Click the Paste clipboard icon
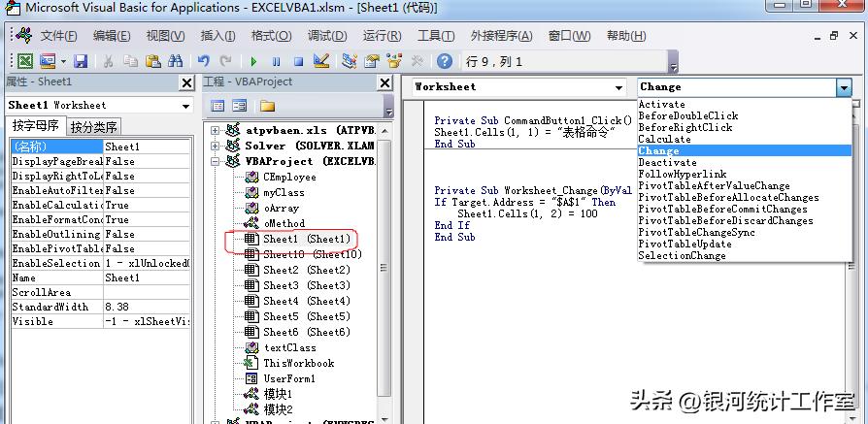This screenshot has width=868, height=424. point(152,61)
